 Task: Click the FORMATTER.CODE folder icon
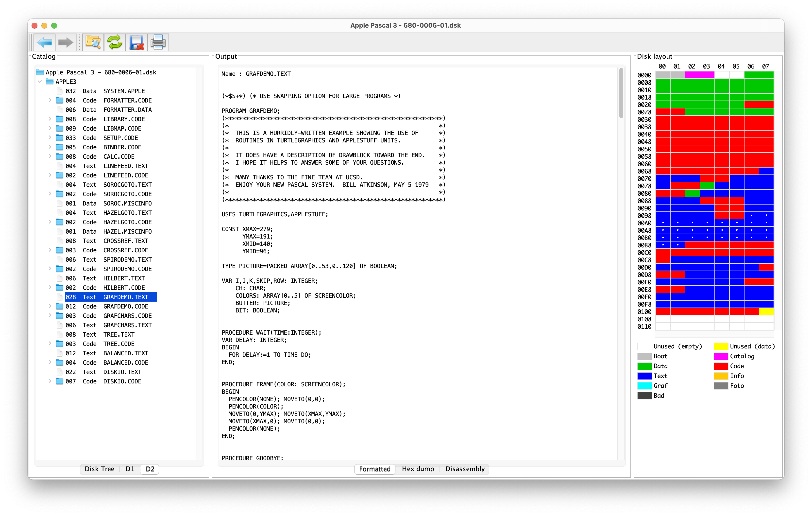pos(60,100)
